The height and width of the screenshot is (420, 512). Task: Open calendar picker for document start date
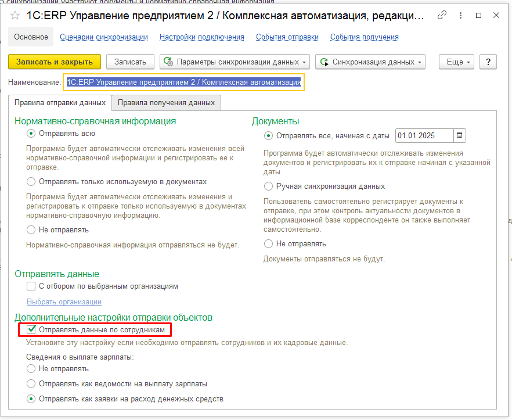pos(459,135)
